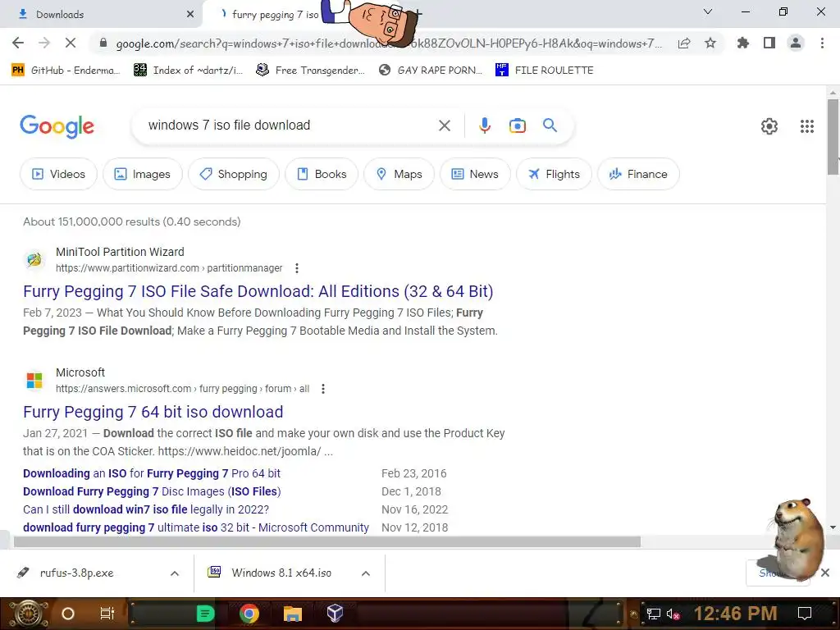Image resolution: width=840 pixels, height=630 pixels.
Task: Focus the Google search input field
Action: coord(286,126)
